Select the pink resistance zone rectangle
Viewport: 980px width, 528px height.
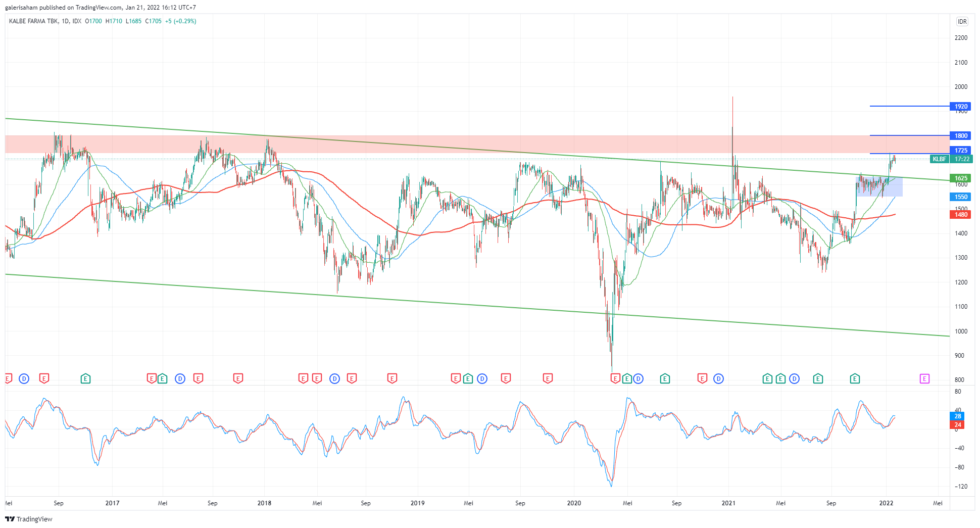(x=477, y=144)
